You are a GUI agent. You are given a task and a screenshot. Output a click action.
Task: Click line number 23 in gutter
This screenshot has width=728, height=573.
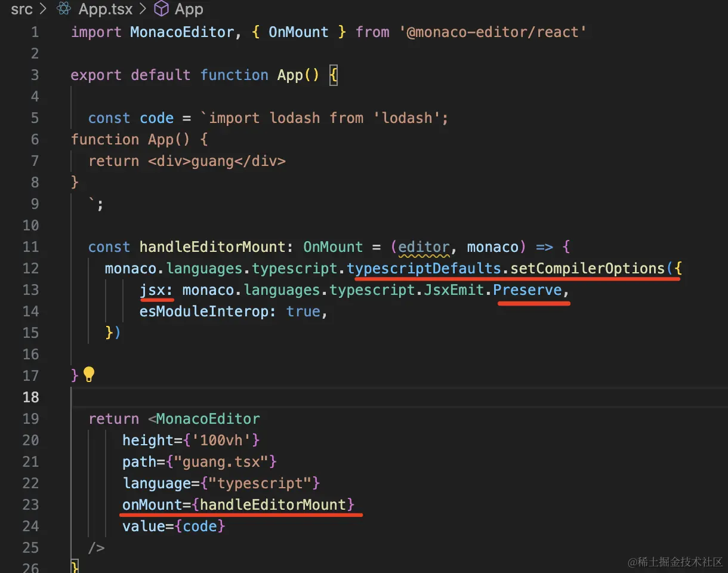point(30,504)
